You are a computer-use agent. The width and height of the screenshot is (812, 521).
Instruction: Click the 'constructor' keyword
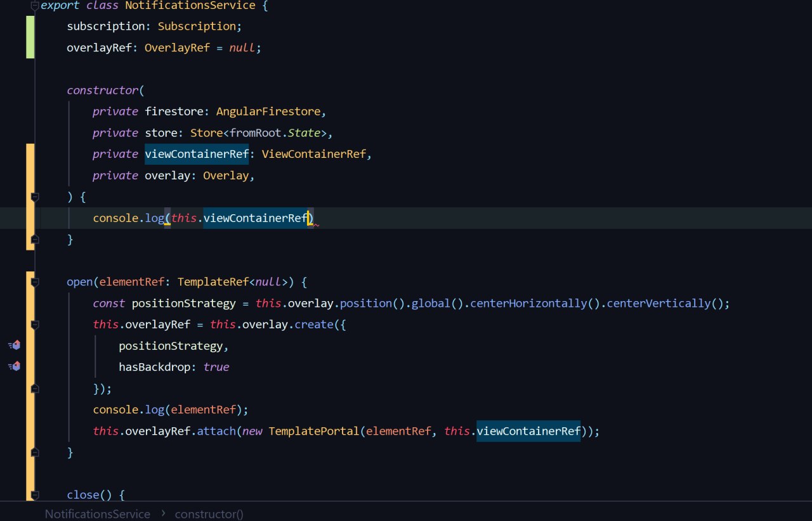(103, 90)
